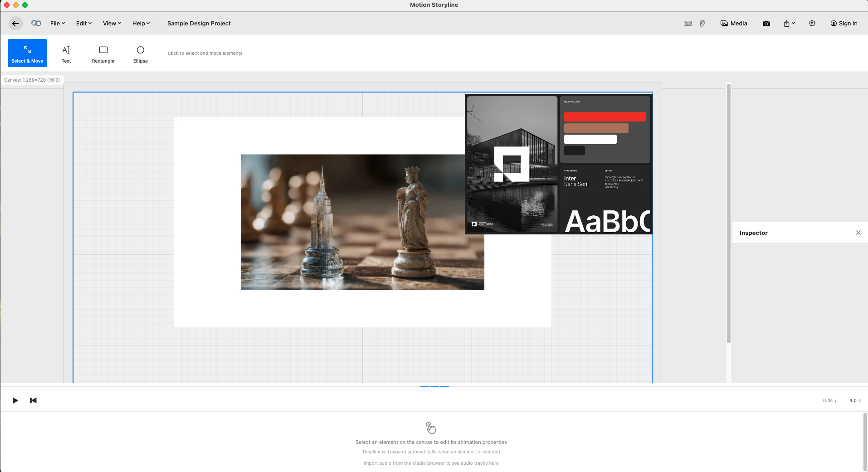
Task: Expand the Edit menu
Action: 84,24
